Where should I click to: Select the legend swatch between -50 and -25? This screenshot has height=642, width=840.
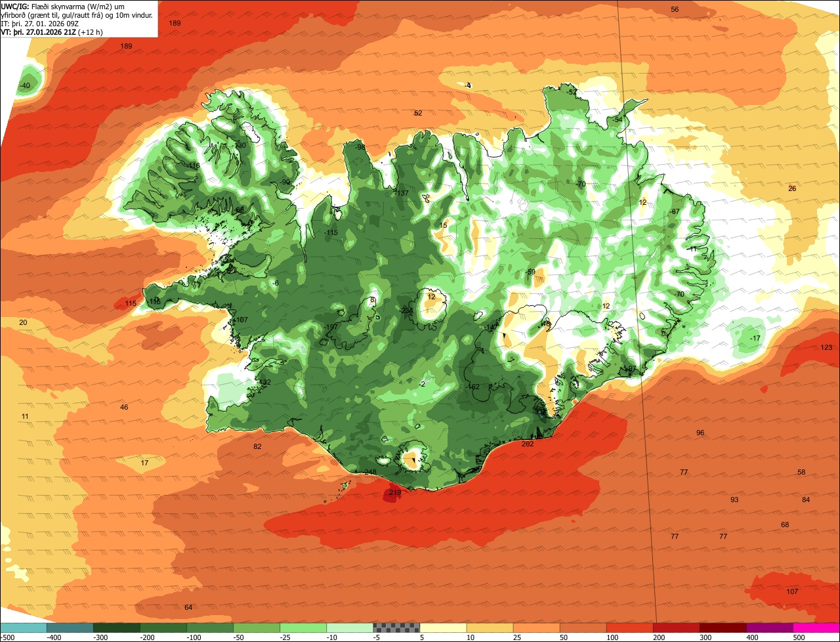(257, 628)
